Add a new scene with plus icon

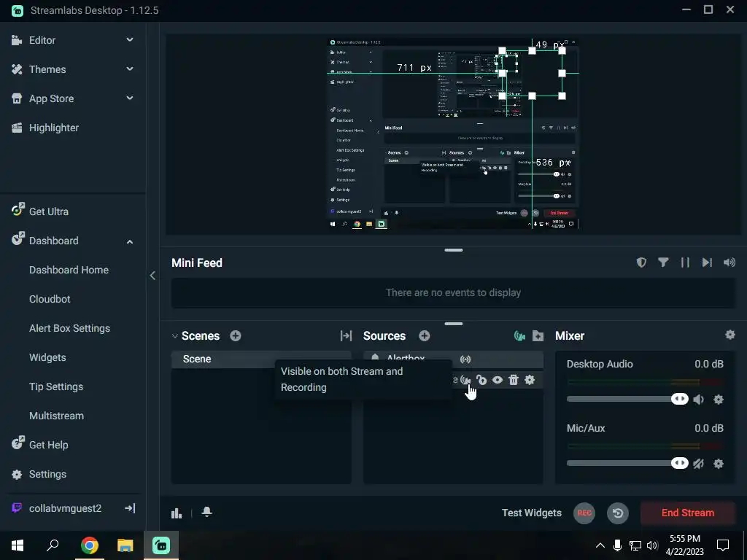point(236,335)
